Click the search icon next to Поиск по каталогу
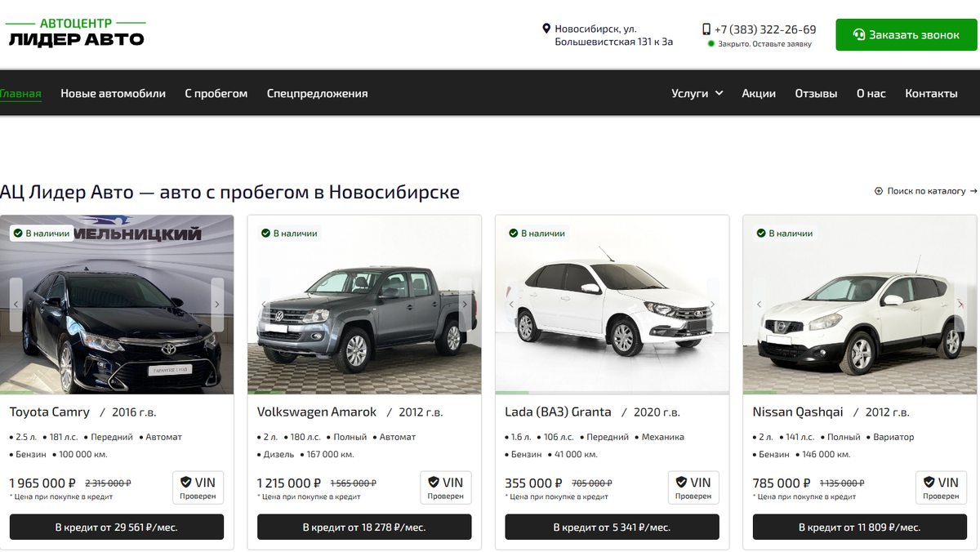The image size is (980, 552). pos(879,191)
